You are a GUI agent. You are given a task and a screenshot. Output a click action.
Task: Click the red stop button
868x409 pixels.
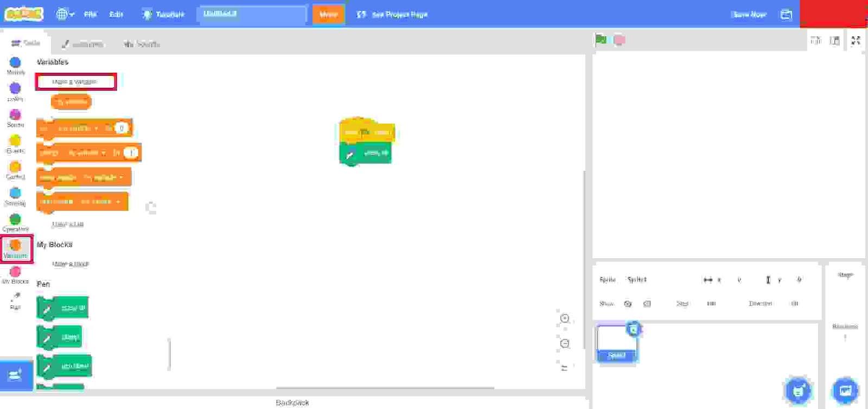(x=619, y=40)
